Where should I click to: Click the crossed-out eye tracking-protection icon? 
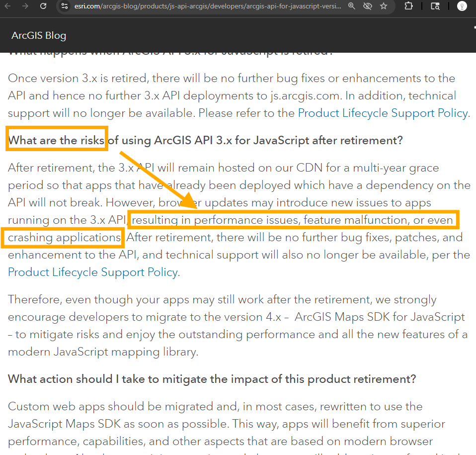[x=368, y=6]
